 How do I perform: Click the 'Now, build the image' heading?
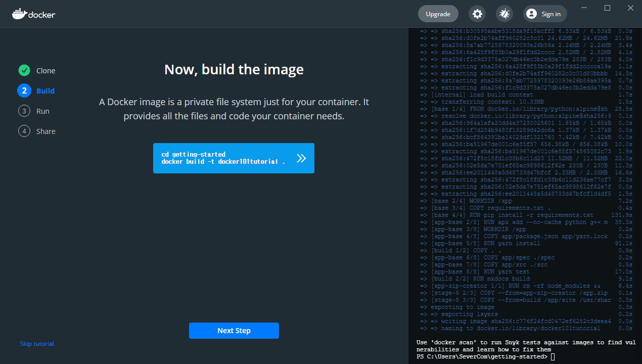tap(234, 69)
